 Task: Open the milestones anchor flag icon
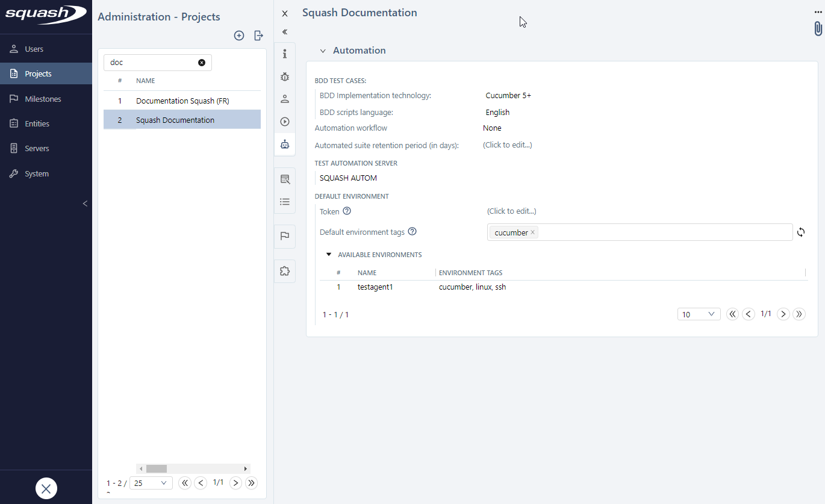pyautogui.click(x=285, y=236)
